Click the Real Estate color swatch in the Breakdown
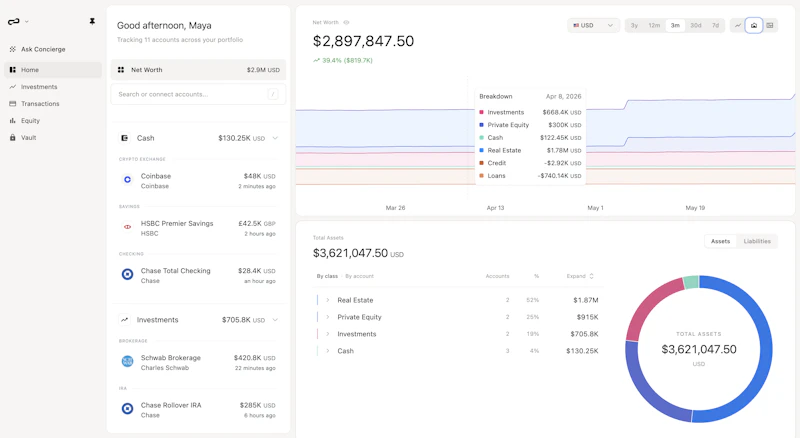 tap(481, 150)
